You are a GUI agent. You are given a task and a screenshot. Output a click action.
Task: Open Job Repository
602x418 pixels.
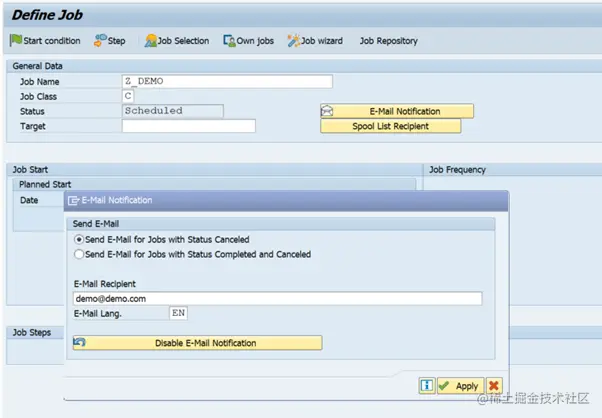click(389, 41)
